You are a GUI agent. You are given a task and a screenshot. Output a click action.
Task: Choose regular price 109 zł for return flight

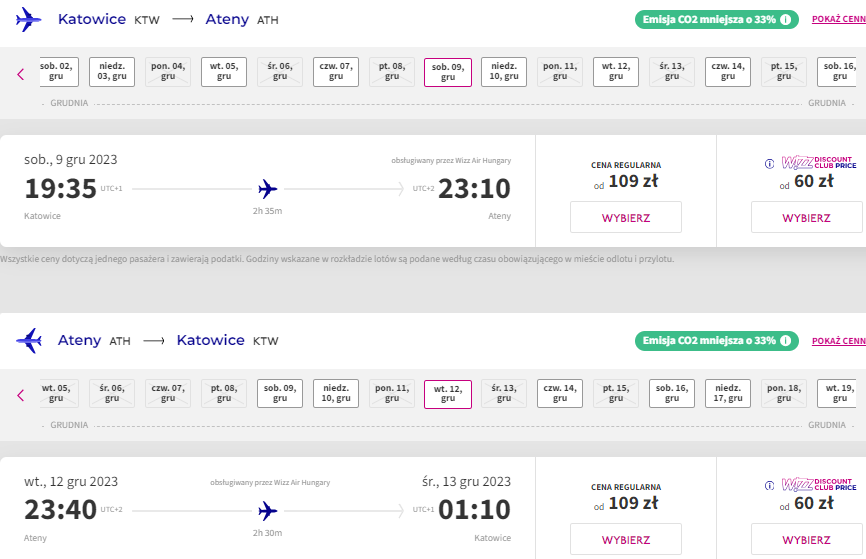pos(626,539)
